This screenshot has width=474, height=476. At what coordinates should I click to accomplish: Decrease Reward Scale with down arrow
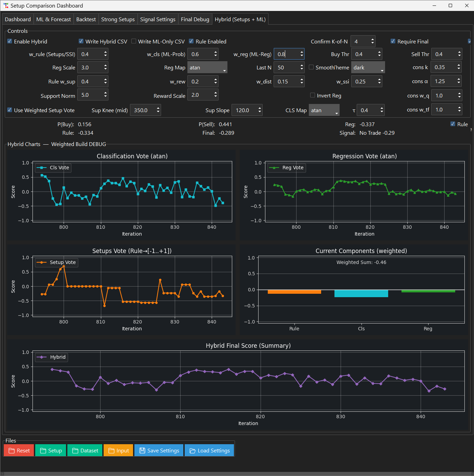[215, 97]
